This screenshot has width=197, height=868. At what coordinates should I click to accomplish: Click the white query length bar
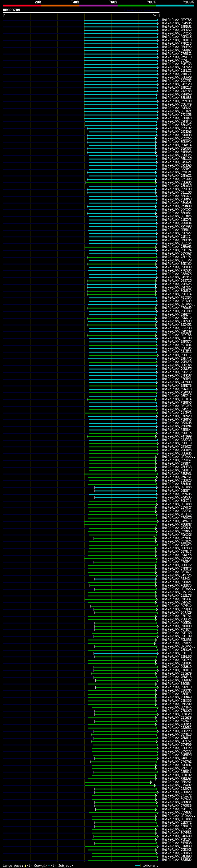coord(81,12)
